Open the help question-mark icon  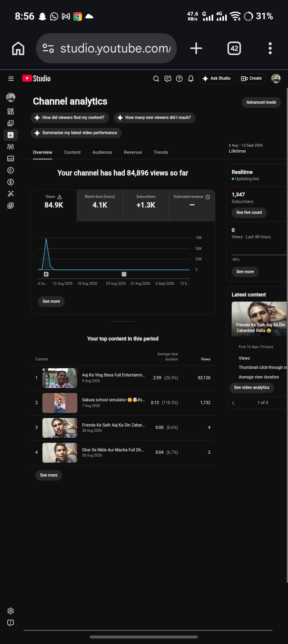179,78
